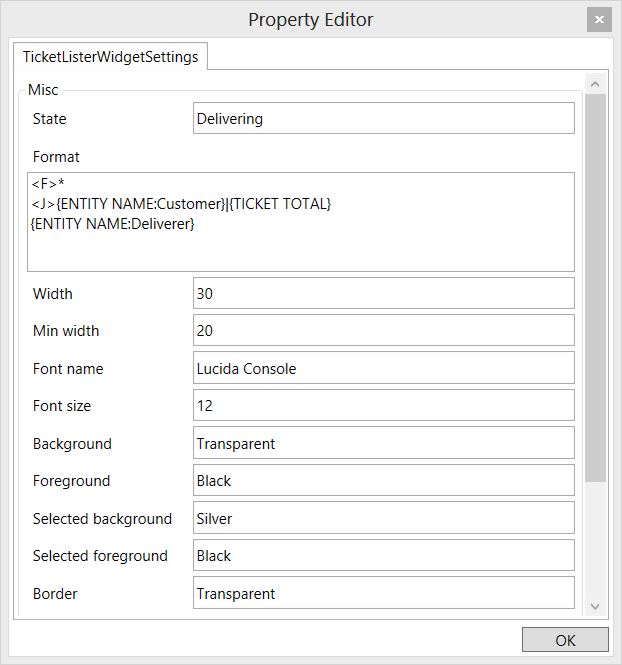
Task: Click the Background color field
Action: coord(383,443)
